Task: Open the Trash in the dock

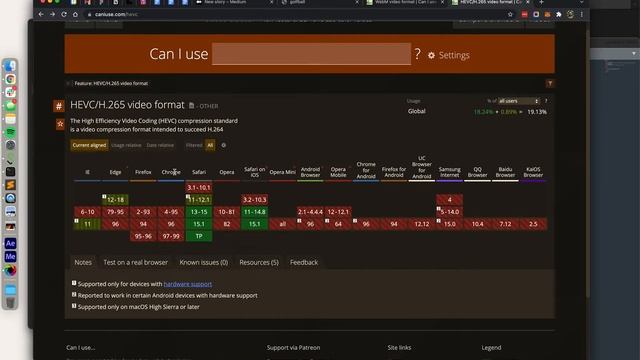Action: 11,303
